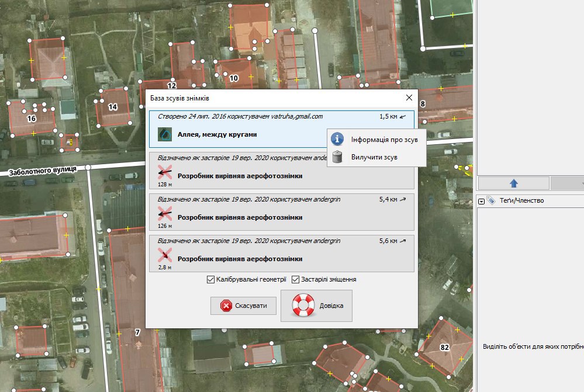Click building number 14 on the map

point(112,107)
